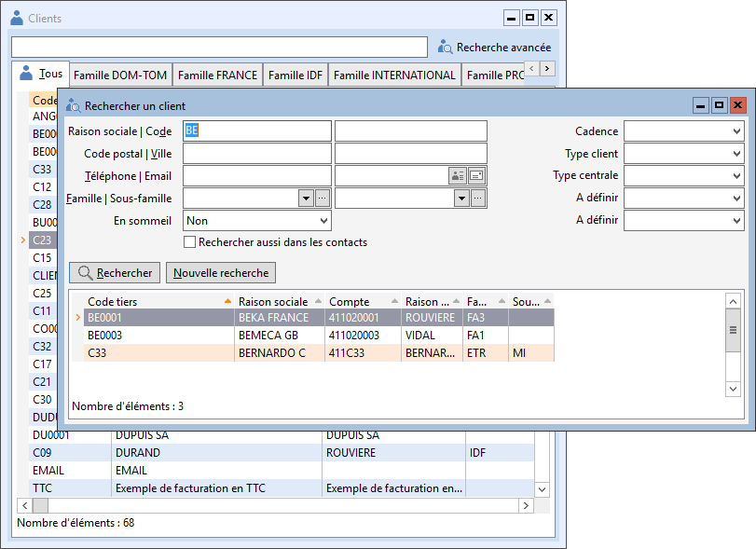Viewport: 756px width, 549px height.
Task: Click the Rechercher button
Action: tap(115, 273)
